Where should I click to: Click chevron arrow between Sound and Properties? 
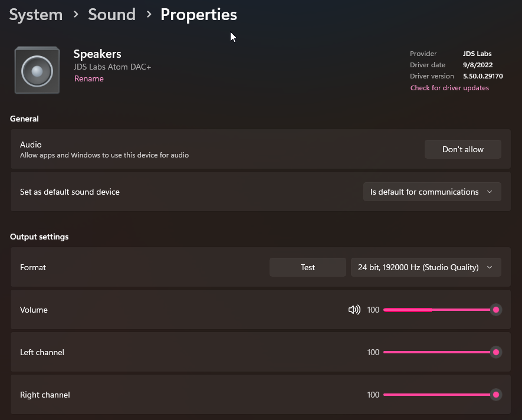click(149, 14)
